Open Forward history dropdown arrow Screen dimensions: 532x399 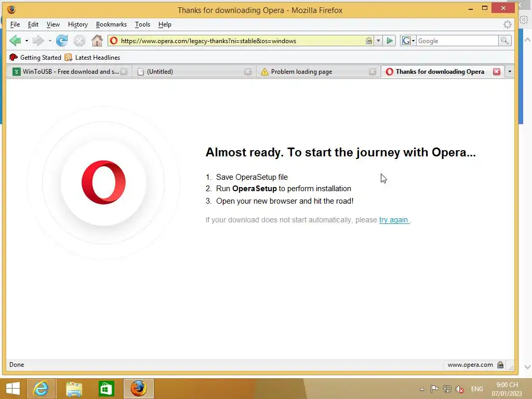pos(50,41)
